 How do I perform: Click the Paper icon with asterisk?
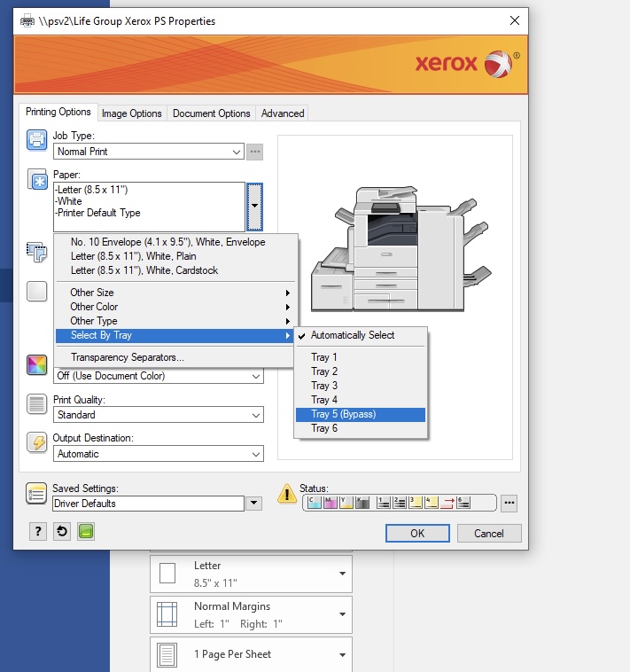pos(36,180)
